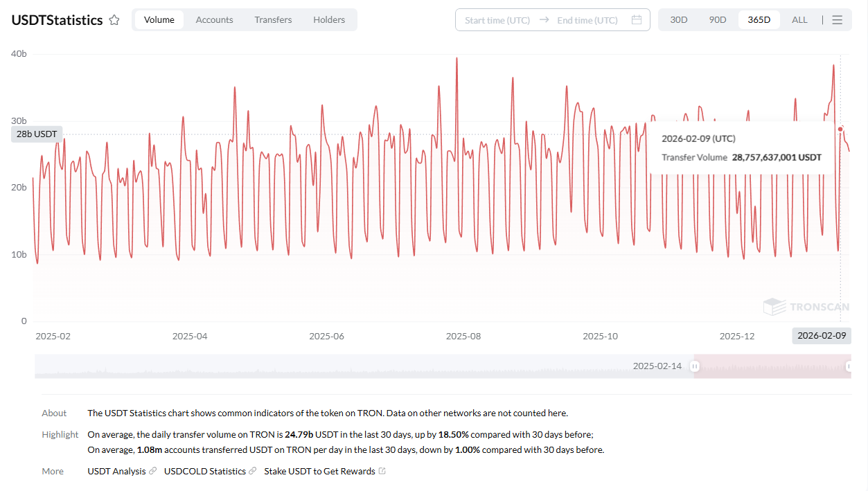The width and height of the screenshot is (868, 491).
Task: Click external link icon beside USDCOLD Statistics
Action: click(x=253, y=471)
